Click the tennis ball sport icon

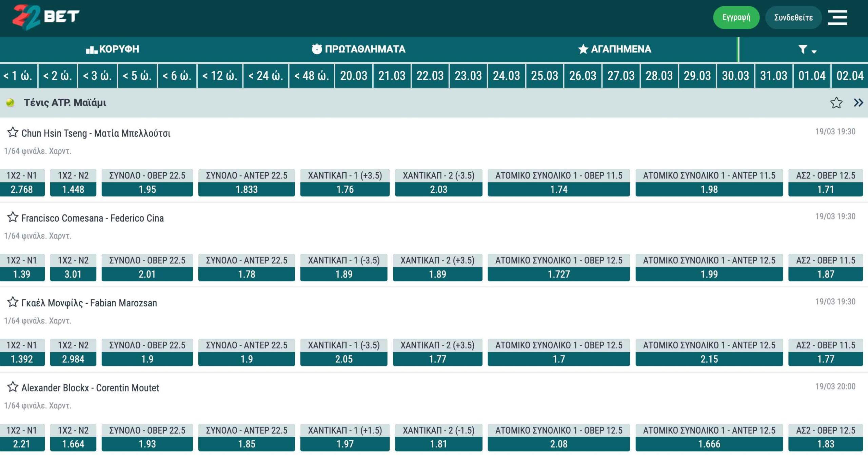coord(10,102)
